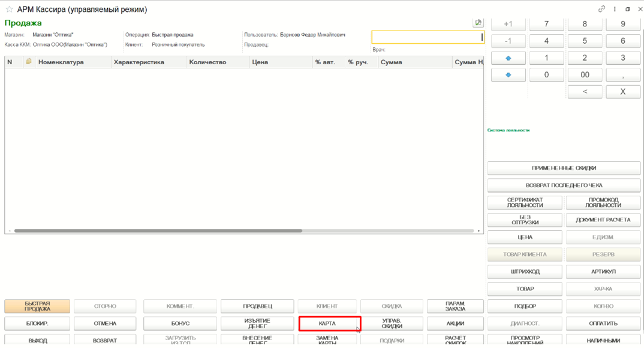Click the right arrow of the table scrollbar
The image size is (644, 348).
click(x=479, y=231)
